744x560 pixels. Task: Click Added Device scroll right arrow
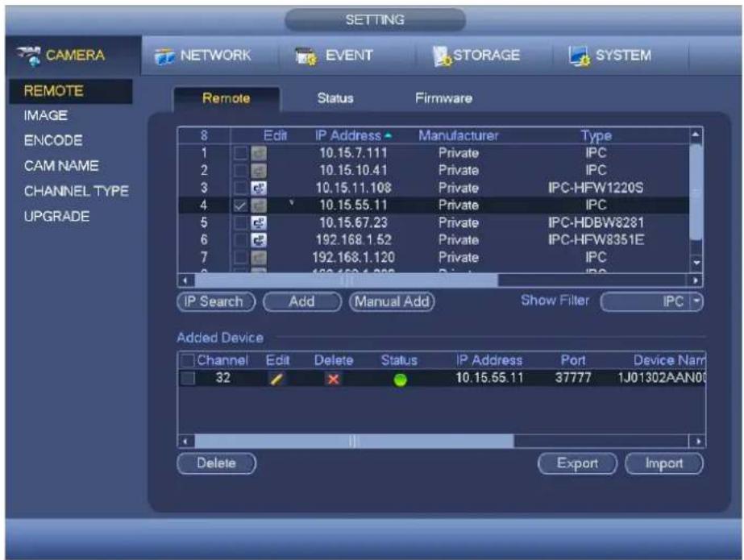698,442
